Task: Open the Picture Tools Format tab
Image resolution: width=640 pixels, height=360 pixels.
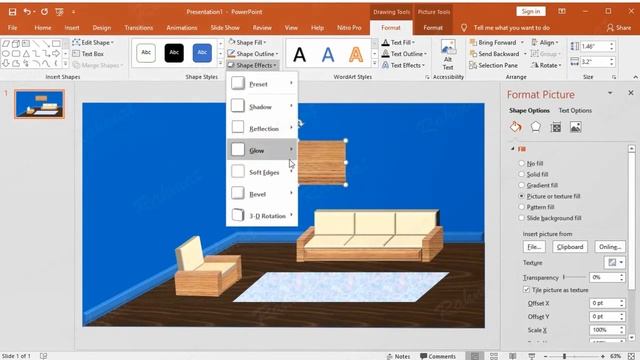Action: pos(433,28)
